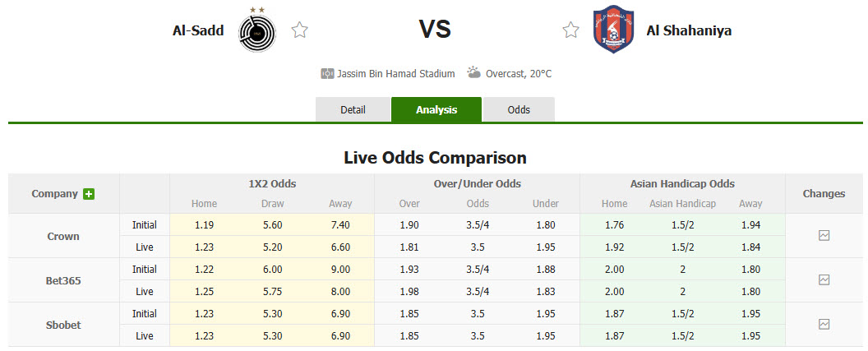
Task: Click the Crown company row label
Action: pos(63,236)
